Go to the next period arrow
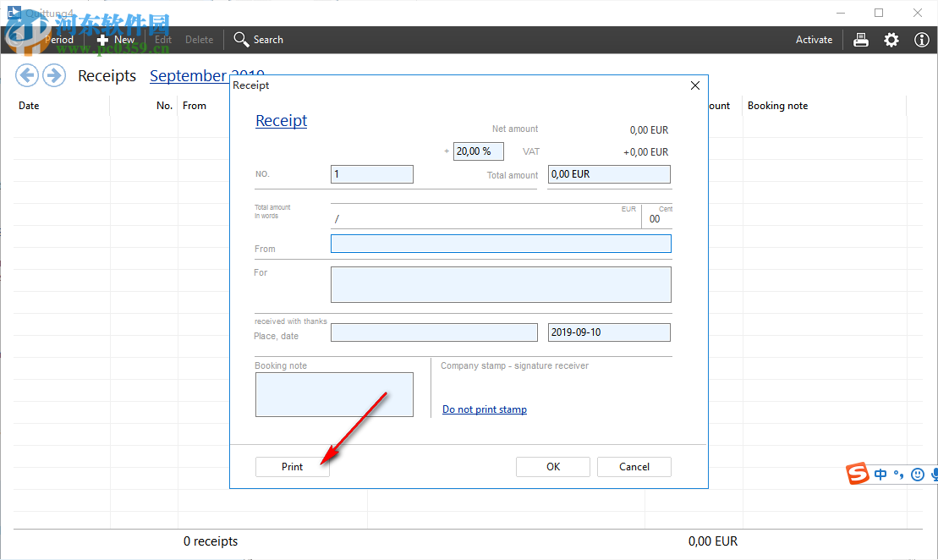 pos(54,76)
